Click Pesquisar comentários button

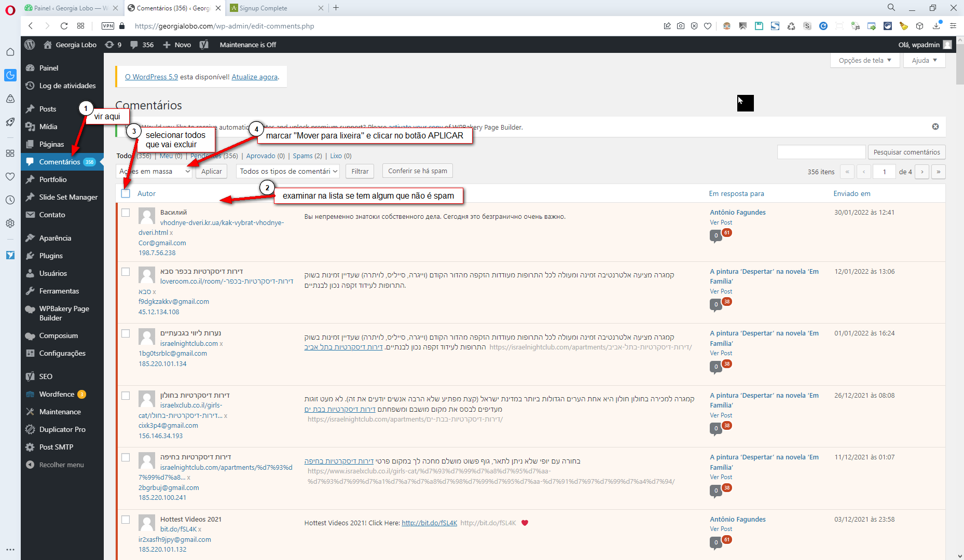pyautogui.click(x=906, y=152)
